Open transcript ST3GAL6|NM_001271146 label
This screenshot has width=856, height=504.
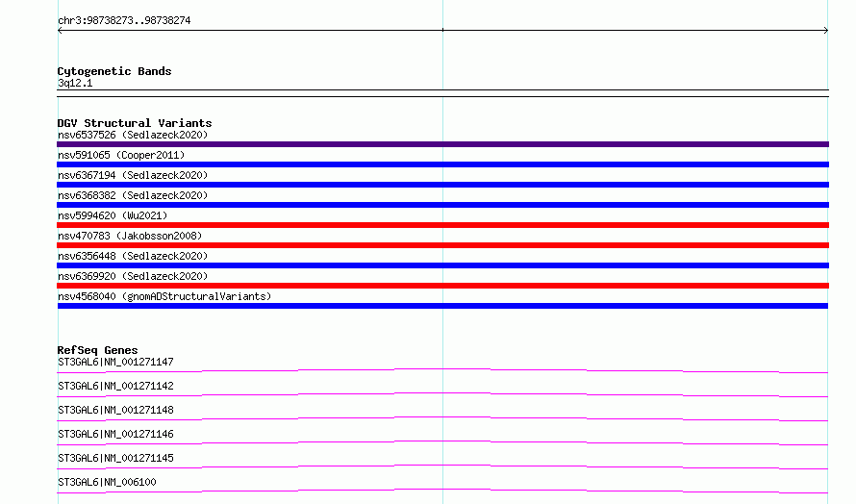click(x=115, y=434)
